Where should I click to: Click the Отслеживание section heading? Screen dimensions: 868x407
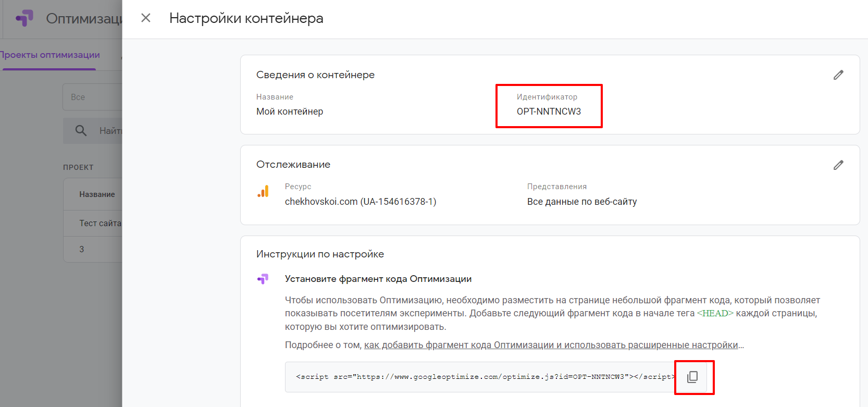293,165
